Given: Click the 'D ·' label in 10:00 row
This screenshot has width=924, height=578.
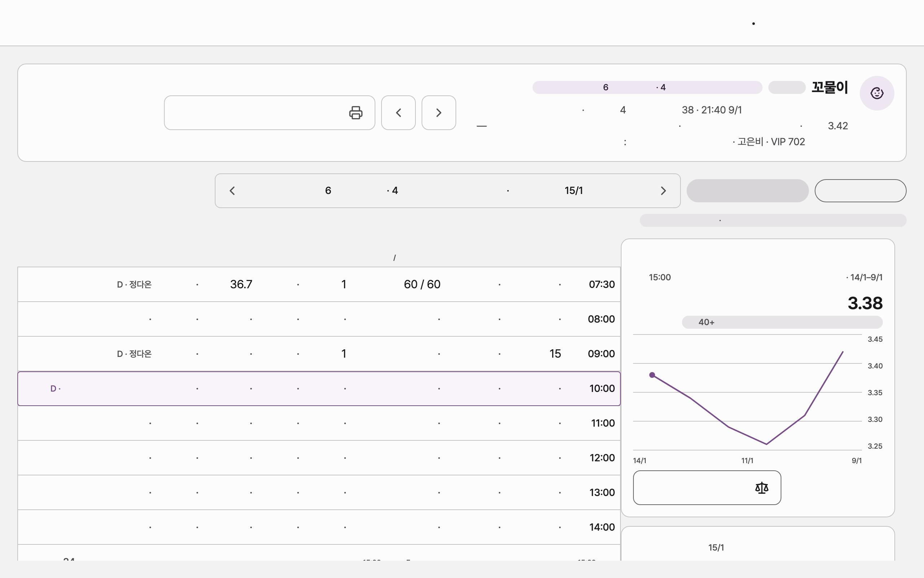Looking at the screenshot, I should [x=55, y=389].
